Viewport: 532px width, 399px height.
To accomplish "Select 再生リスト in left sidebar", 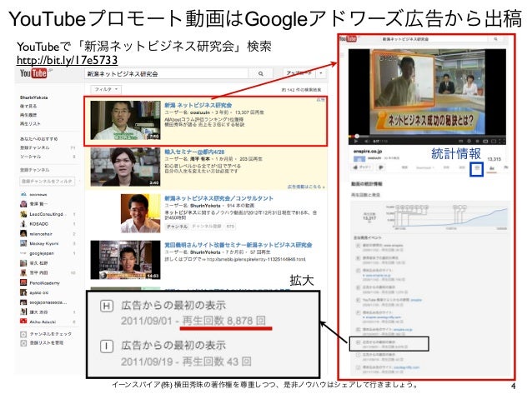I will tap(30, 124).
